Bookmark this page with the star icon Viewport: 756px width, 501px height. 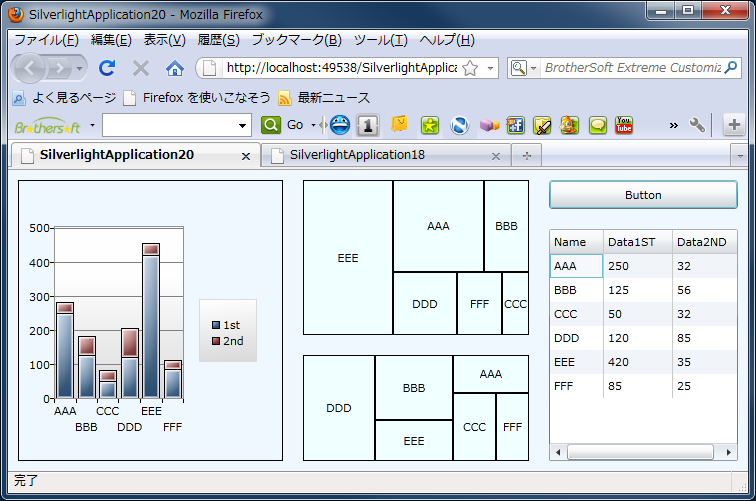[470, 68]
